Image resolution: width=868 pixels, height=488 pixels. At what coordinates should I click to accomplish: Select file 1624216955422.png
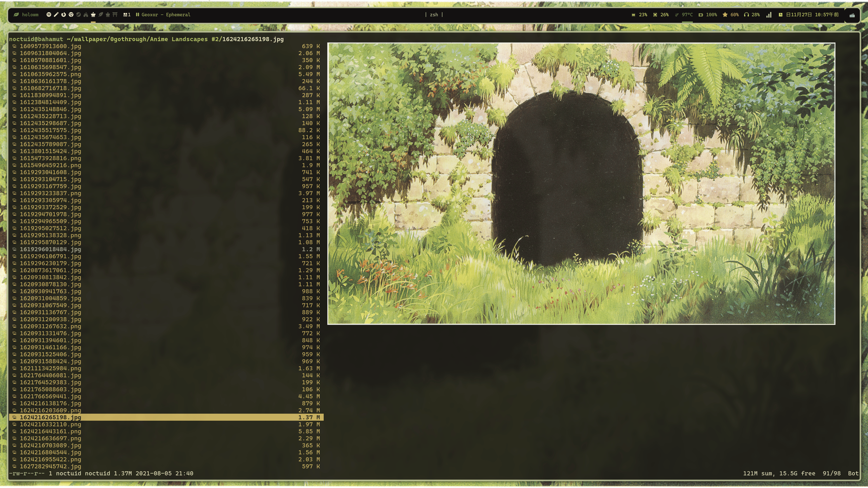pyautogui.click(x=166, y=459)
